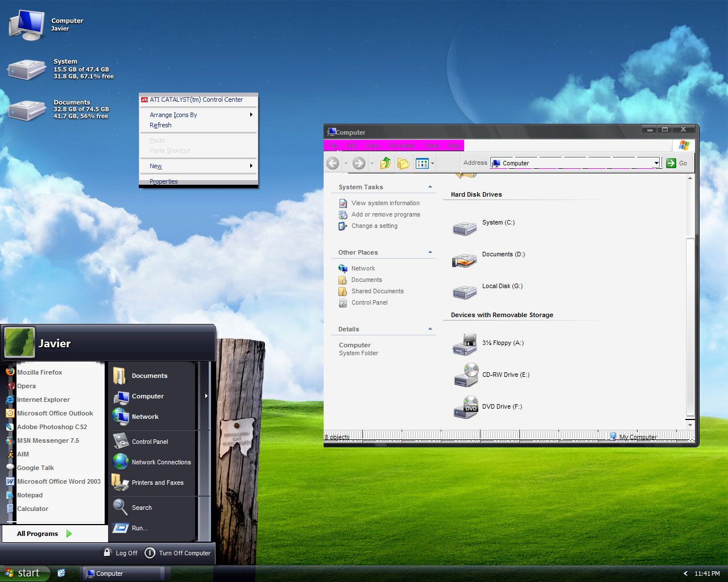
Task: Open the DVD Drive (F:) icon
Action: (465, 408)
